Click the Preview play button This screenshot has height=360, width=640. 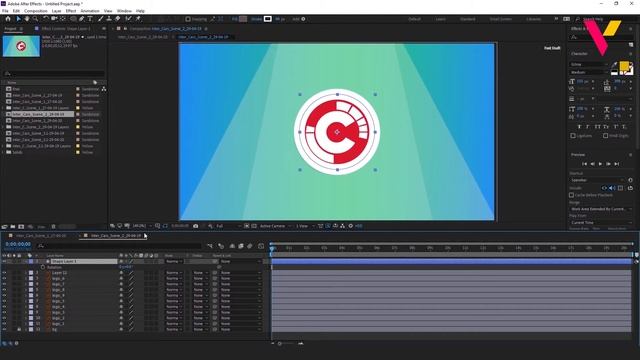pos(600,164)
